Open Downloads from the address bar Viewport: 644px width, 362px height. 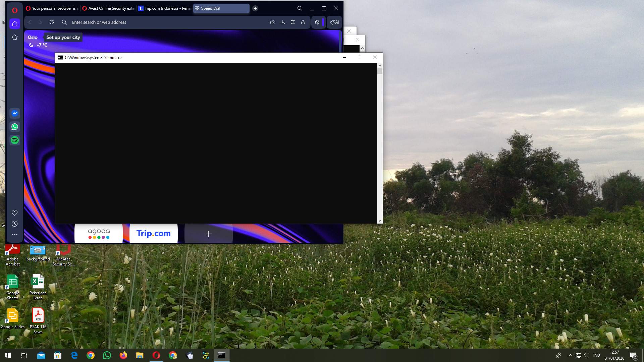click(283, 22)
